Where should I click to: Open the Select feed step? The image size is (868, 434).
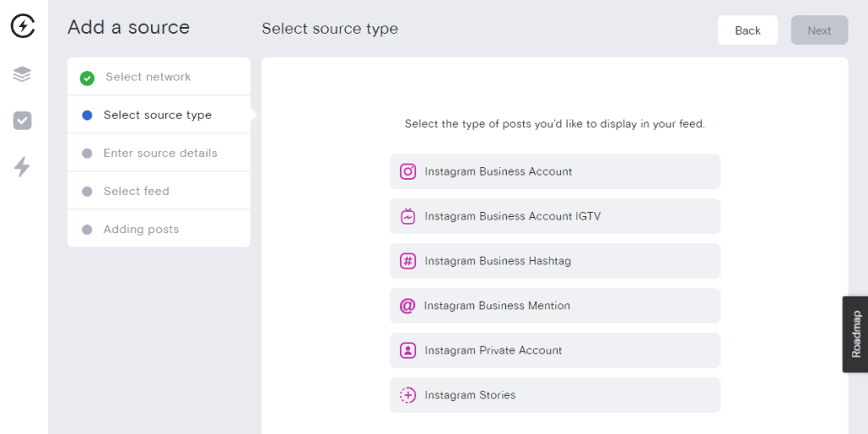[x=159, y=192]
